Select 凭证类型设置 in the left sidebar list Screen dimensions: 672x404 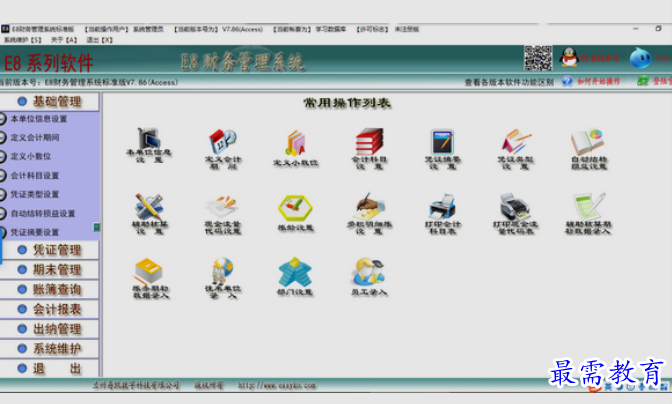pos(35,194)
